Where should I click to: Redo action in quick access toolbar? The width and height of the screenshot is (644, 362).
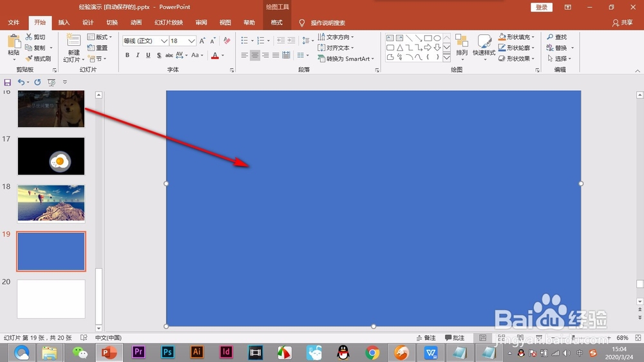click(37, 82)
